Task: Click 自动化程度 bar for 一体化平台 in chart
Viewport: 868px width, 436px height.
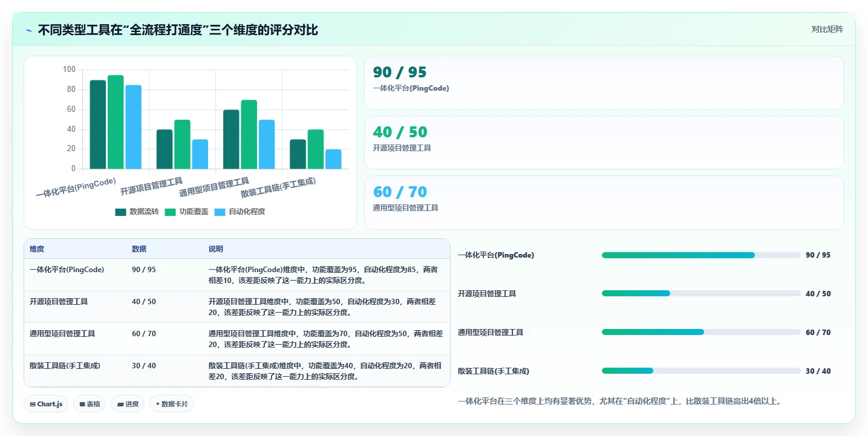Action: [x=134, y=127]
